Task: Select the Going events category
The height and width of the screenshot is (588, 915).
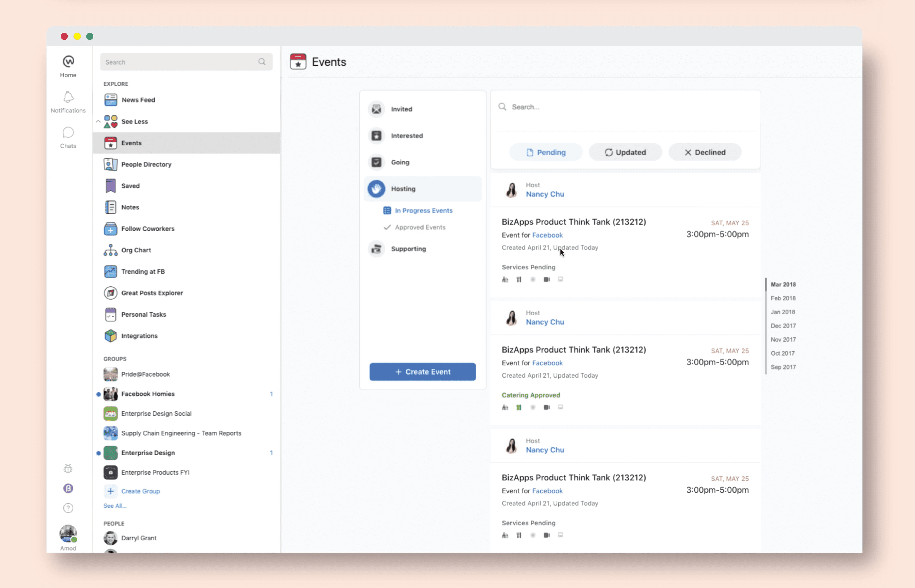Action: (400, 162)
